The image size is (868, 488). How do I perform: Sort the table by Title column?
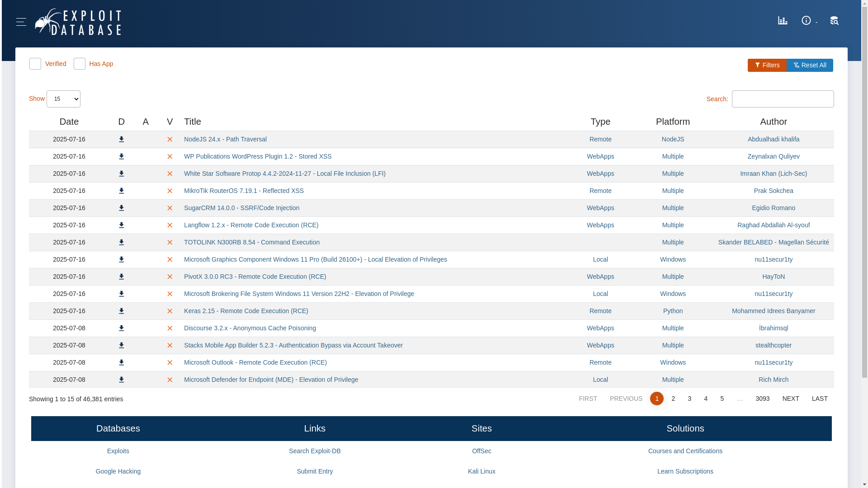point(193,122)
